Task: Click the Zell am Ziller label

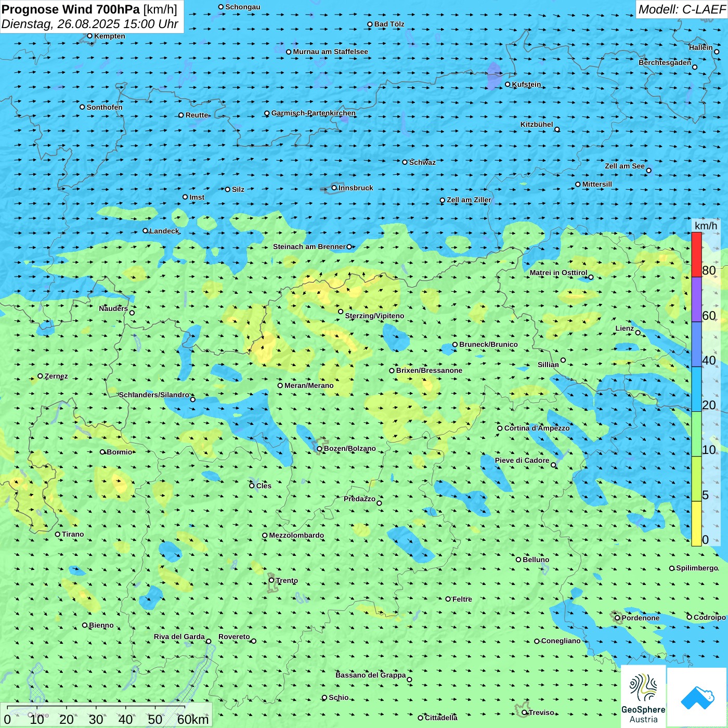Action: [469, 200]
